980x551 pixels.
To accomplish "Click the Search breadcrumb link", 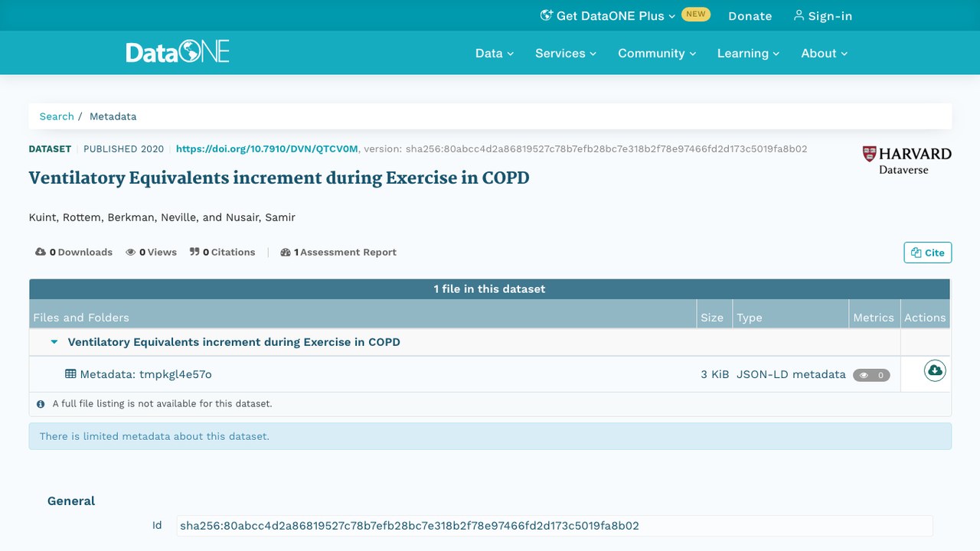I will click(x=57, y=116).
